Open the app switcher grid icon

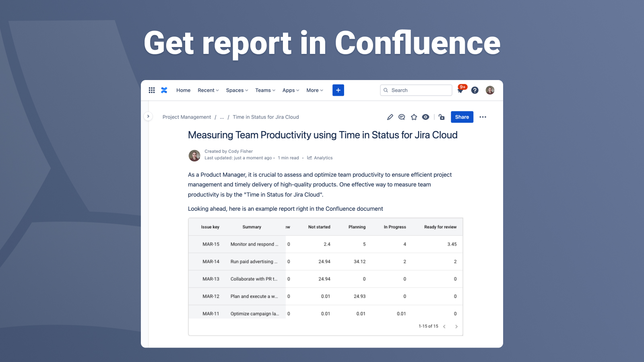click(152, 90)
